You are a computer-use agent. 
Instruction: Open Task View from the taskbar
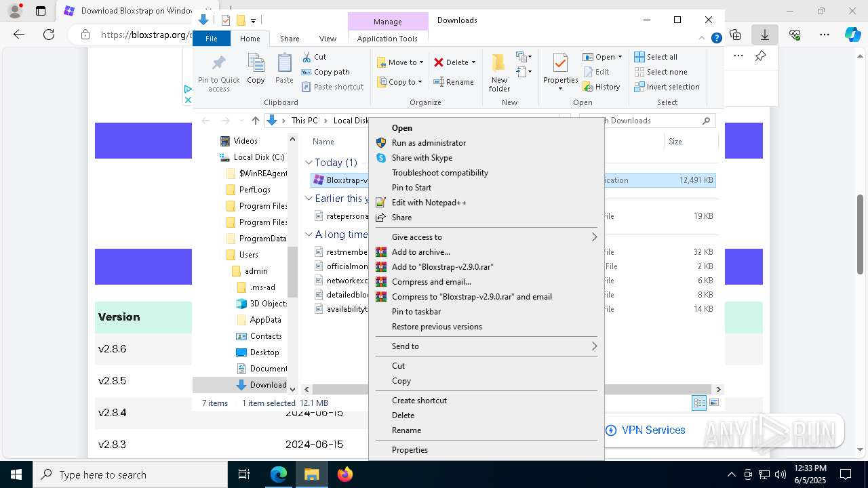245,474
